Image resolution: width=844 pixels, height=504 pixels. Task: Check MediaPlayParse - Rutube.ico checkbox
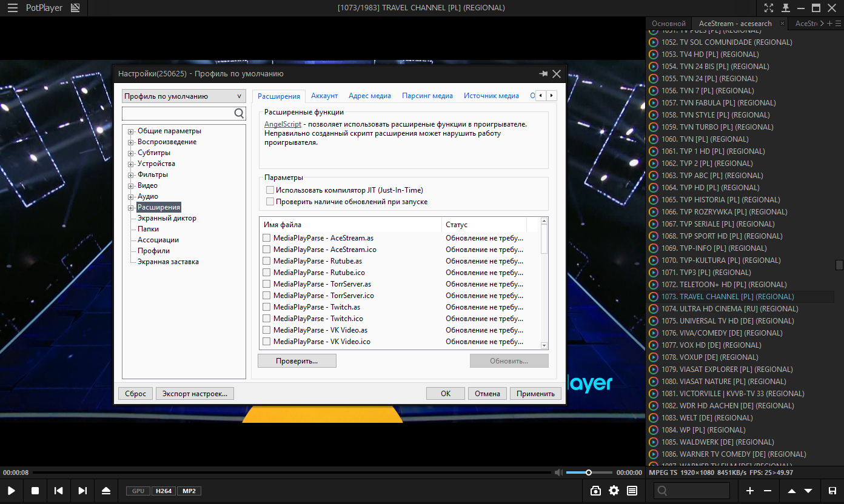click(x=267, y=273)
